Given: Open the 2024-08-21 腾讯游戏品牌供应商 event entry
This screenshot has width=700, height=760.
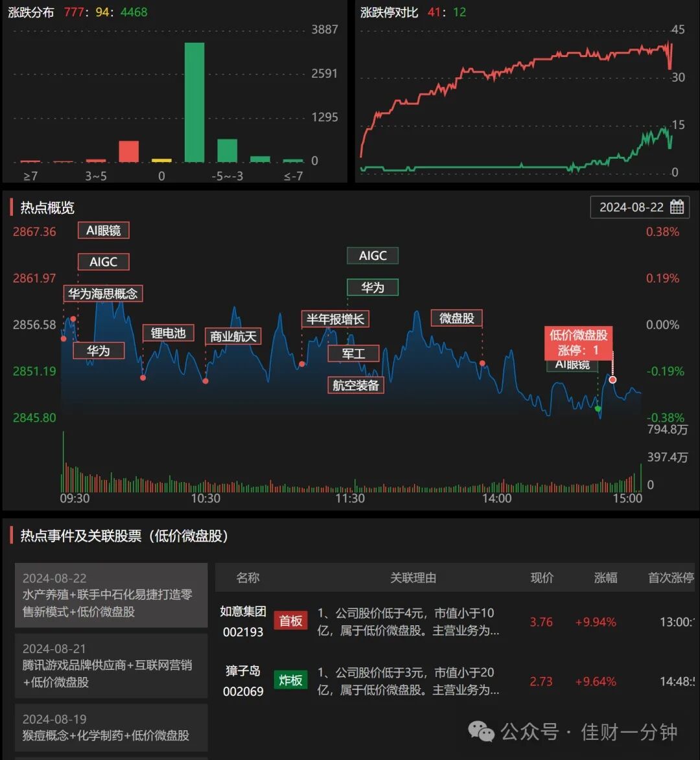Looking at the screenshot, I should click(x=111, y=665).
